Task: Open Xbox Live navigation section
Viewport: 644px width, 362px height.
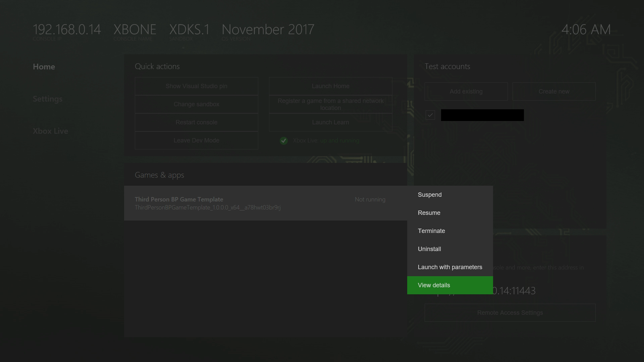Action: tap(50, 131)
